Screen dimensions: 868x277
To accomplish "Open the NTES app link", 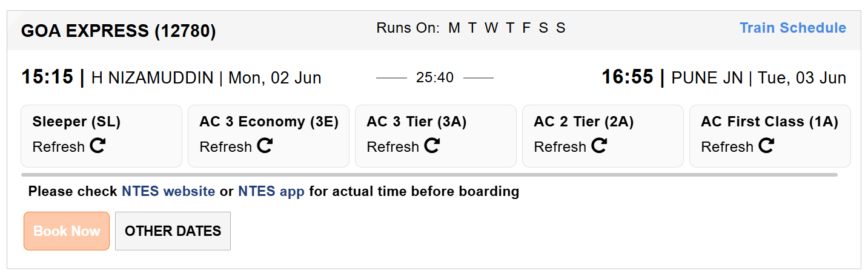I will 271,192.
